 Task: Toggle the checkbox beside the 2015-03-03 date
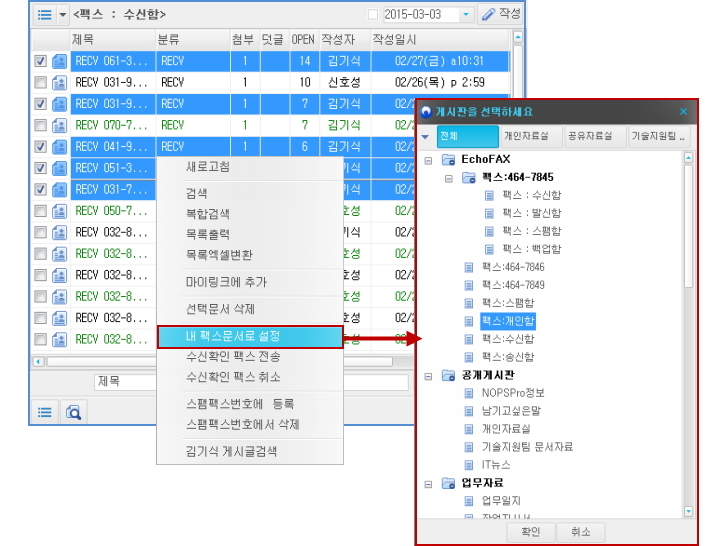click(x=373, y=14)
